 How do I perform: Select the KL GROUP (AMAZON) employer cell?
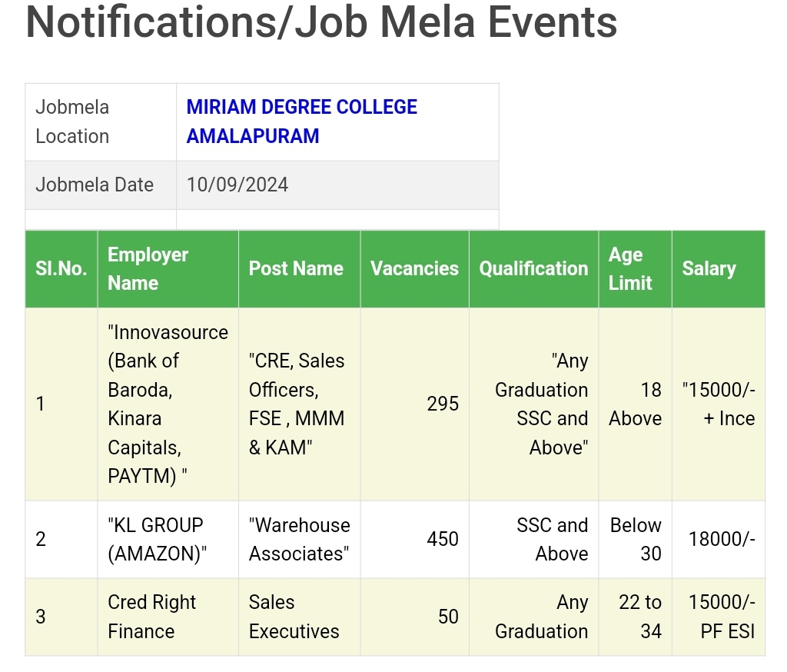[x=168, y=540]
